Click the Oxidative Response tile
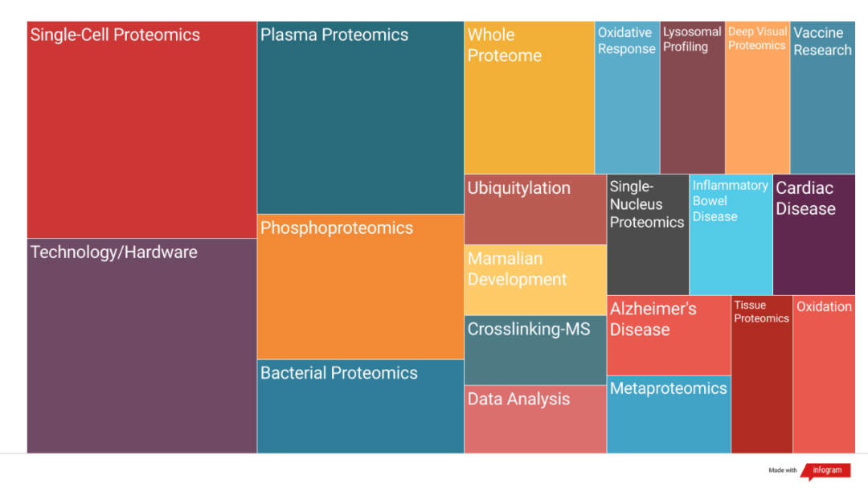 627,97
